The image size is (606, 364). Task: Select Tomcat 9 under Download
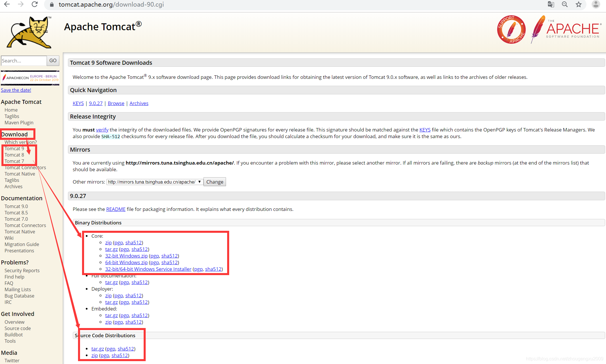[14, 148]
